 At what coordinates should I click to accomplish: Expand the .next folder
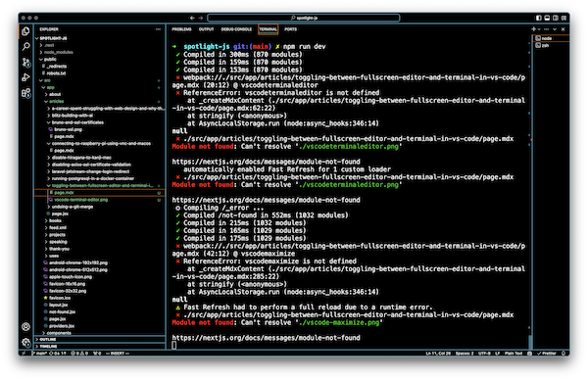(99, 45)
